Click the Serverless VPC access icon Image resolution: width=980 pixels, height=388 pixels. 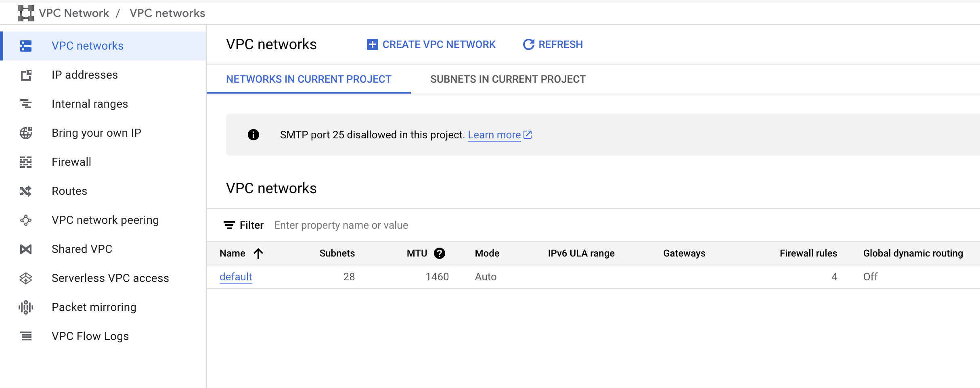tap(26, 278)
